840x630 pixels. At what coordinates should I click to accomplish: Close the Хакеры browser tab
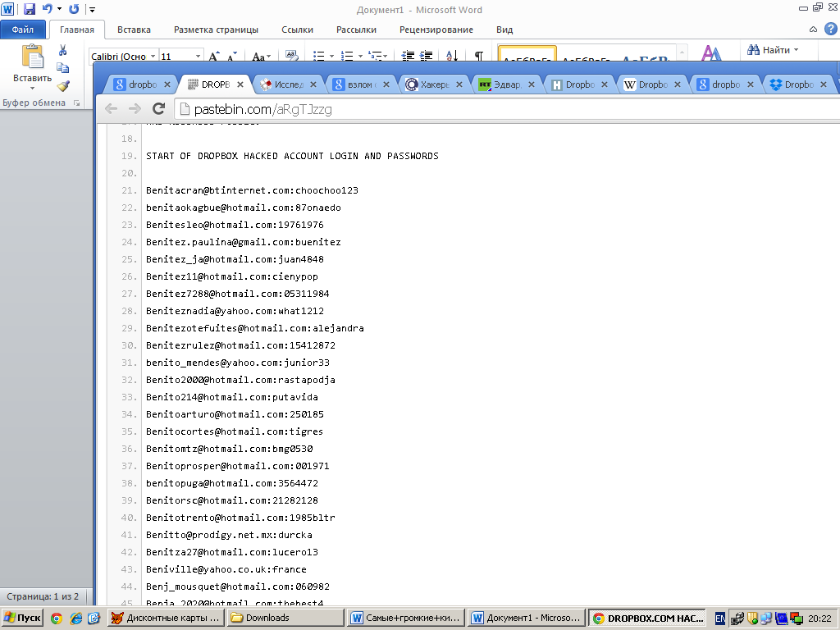coord(459,84)
